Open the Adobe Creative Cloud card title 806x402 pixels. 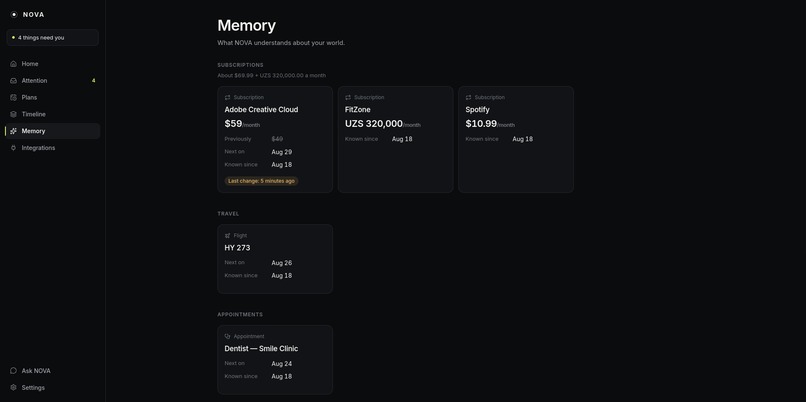tap(261, 109)
